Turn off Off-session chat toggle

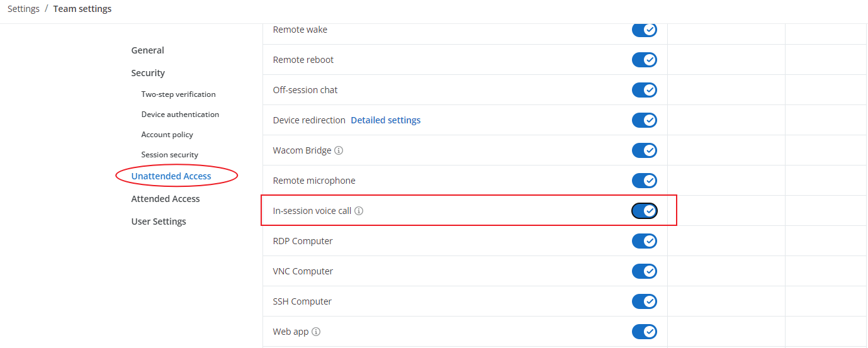pos(644,90)
